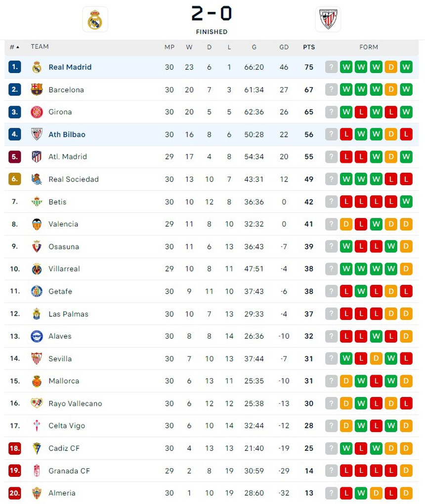
Task: Open the Rayo Vallecano team link
Action: click(x=75, y=403)
